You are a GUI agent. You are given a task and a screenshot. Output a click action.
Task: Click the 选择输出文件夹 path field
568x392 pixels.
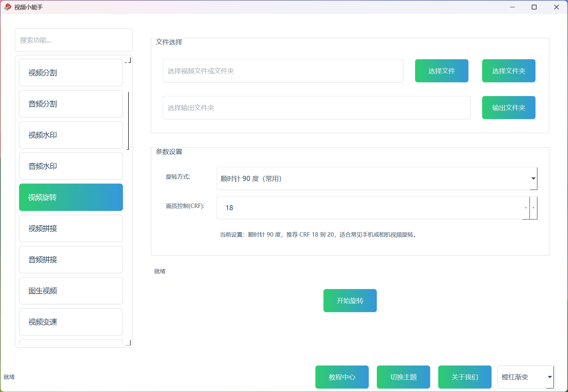pyautogui.click(x=316, y=108)
